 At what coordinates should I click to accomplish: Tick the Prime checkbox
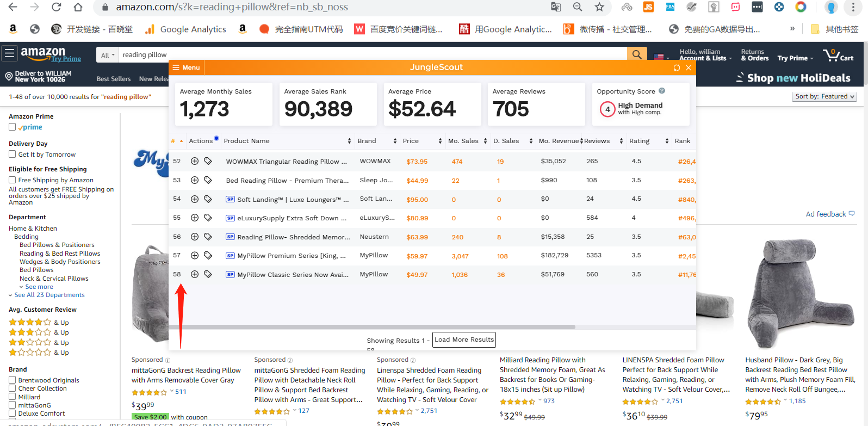click(x=12, y=127)
